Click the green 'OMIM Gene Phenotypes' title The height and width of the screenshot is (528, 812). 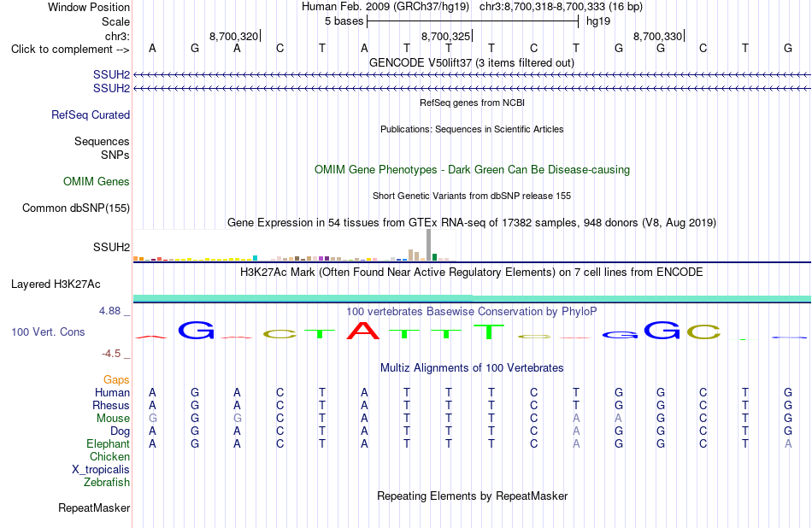[472, 170]
